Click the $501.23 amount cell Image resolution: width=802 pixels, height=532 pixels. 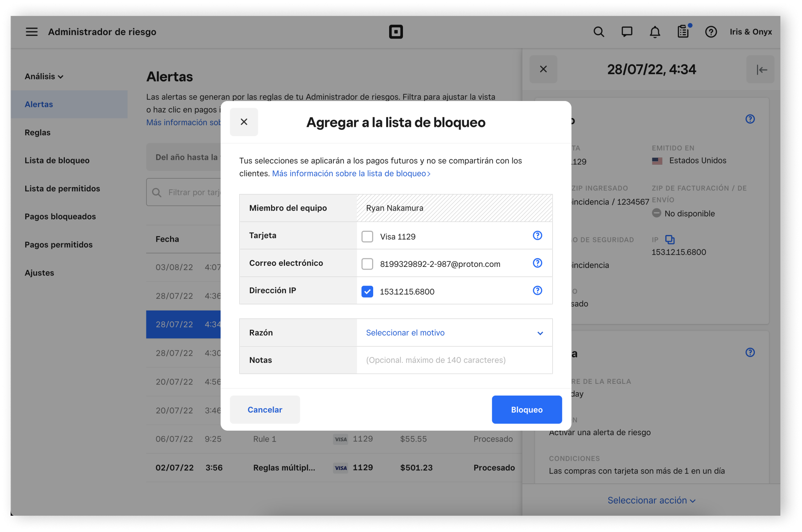point(416,468)
